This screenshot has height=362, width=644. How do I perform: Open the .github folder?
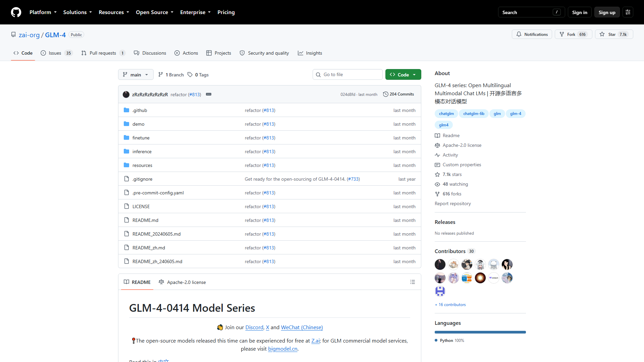click(x=140, y=110)
